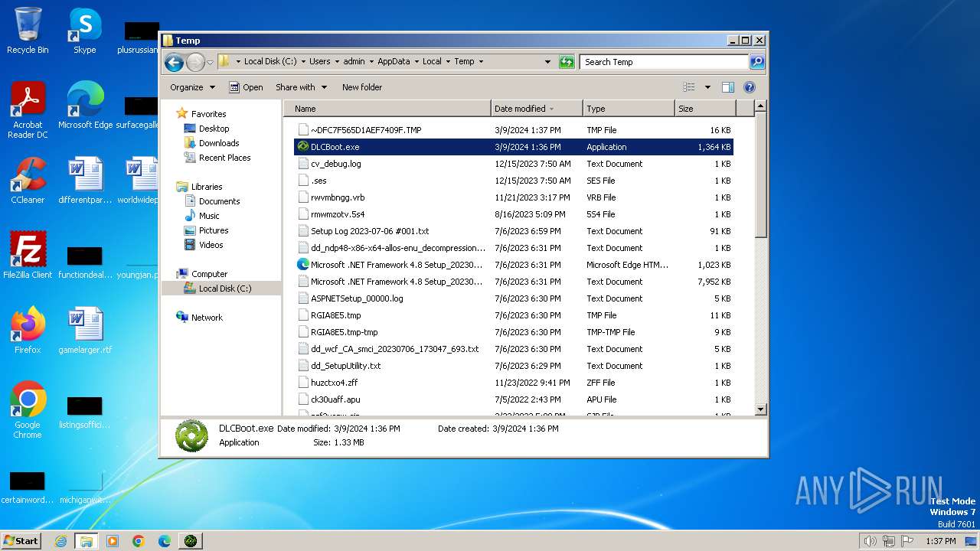The image size is (980, 551).
Task: Click AppData in the address breadcrumb
Action: pos(394,62)
